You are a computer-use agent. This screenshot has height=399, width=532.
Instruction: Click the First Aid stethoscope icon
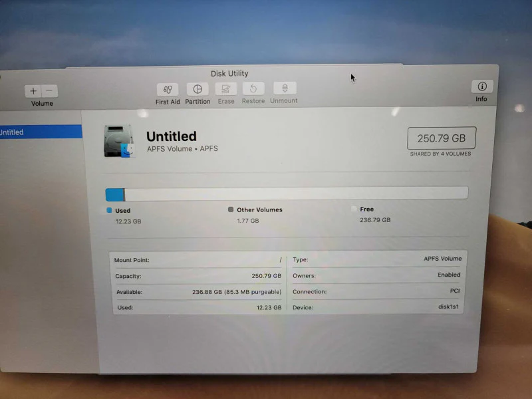point(168,90)
